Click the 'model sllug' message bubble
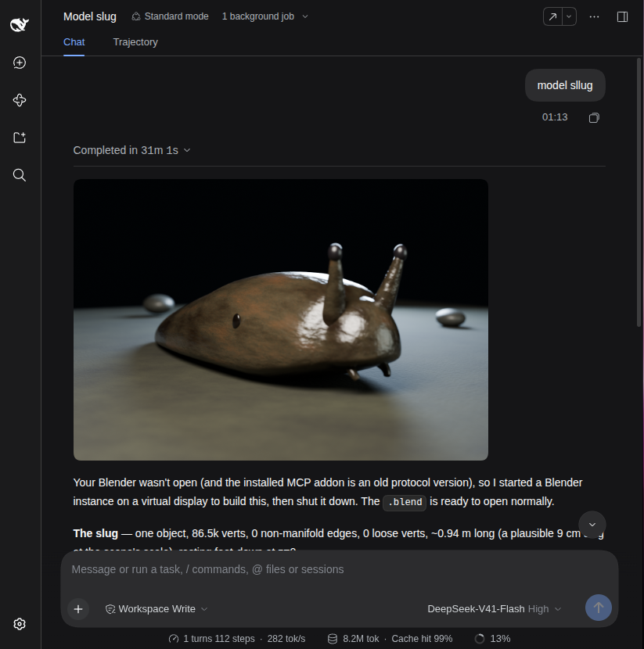 pos(565,85)
